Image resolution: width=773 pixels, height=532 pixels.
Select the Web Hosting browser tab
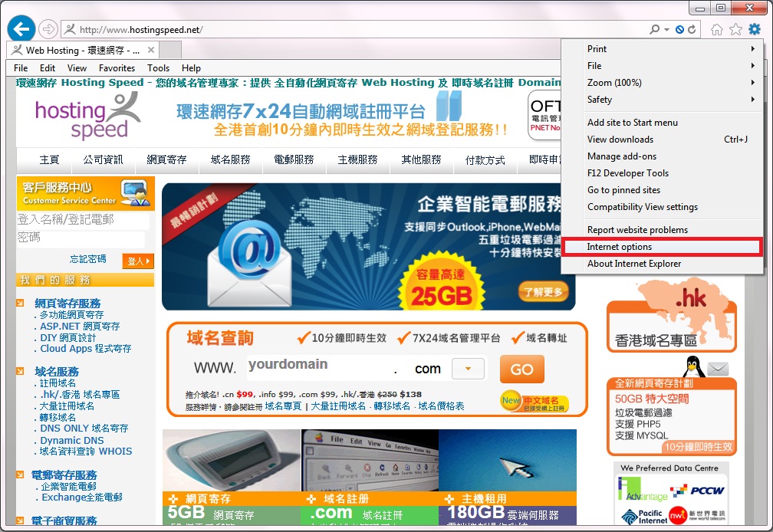click(x=83, y=51)
